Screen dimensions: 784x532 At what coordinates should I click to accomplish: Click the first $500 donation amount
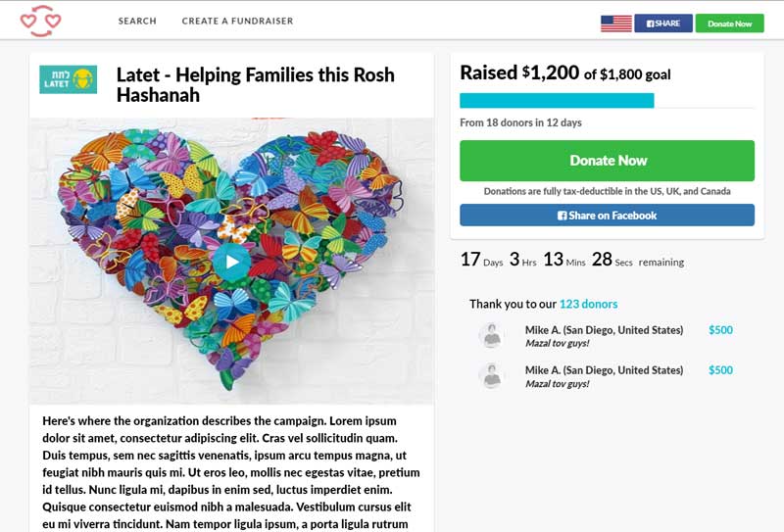point(720,330)
